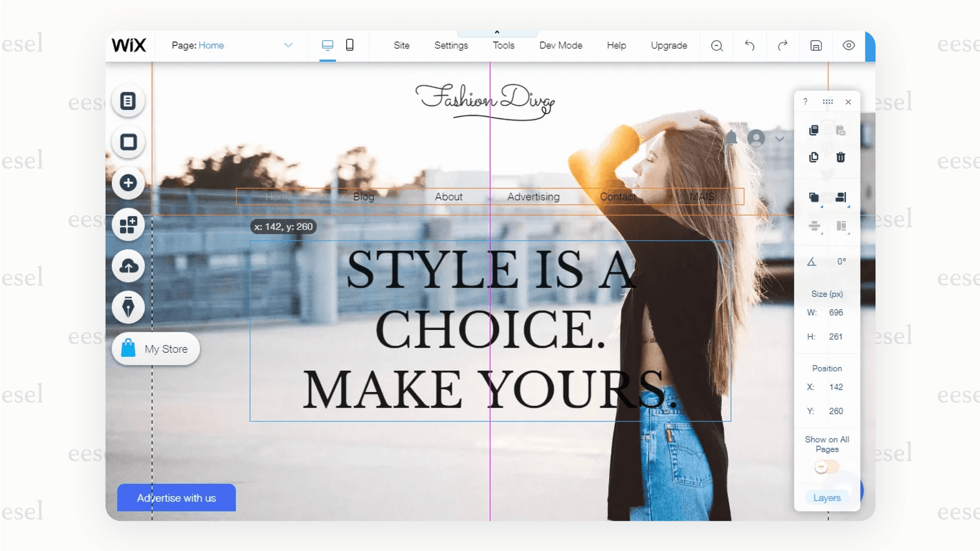This screenshot has height=551, width=980.
Task: Edit the element width field showing 696
Action: point(836,313)
